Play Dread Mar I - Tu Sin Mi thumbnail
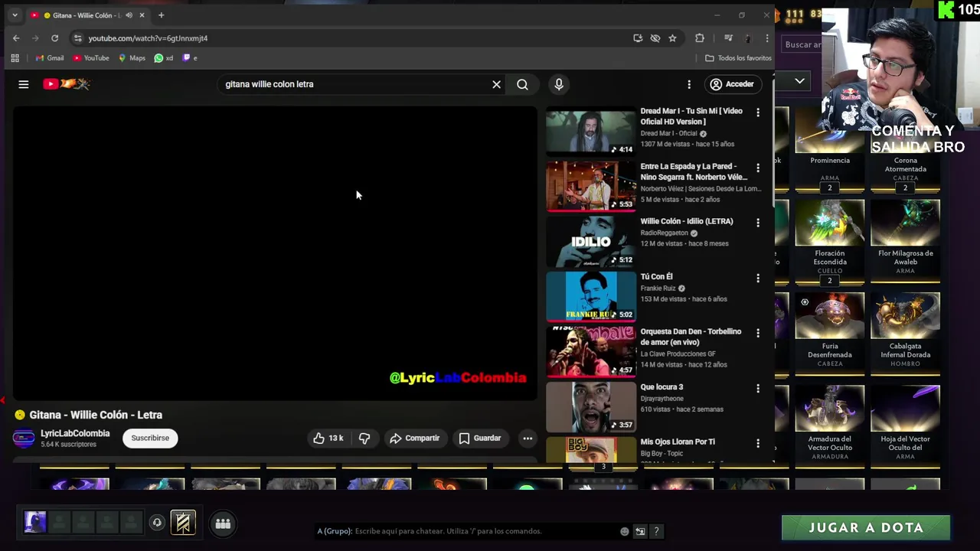 click(x=590, y=132)
